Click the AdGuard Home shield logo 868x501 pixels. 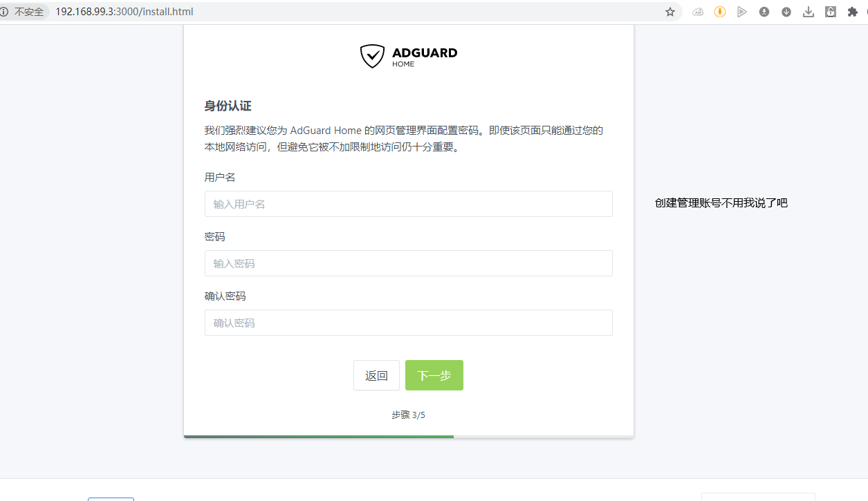pyautogui.click(x=372, y=56)
